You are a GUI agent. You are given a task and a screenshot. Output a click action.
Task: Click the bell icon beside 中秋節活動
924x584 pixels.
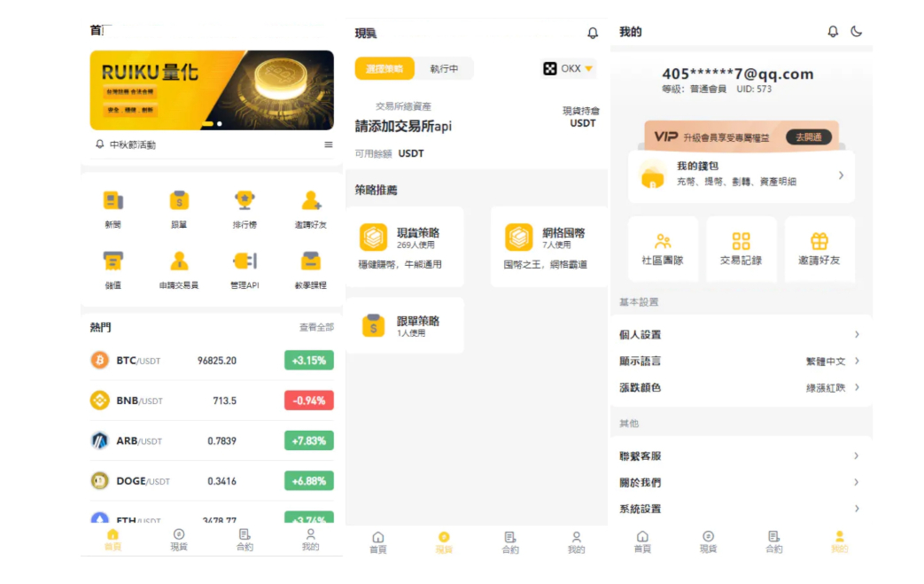pyautogui.click(x=99, y=144)
